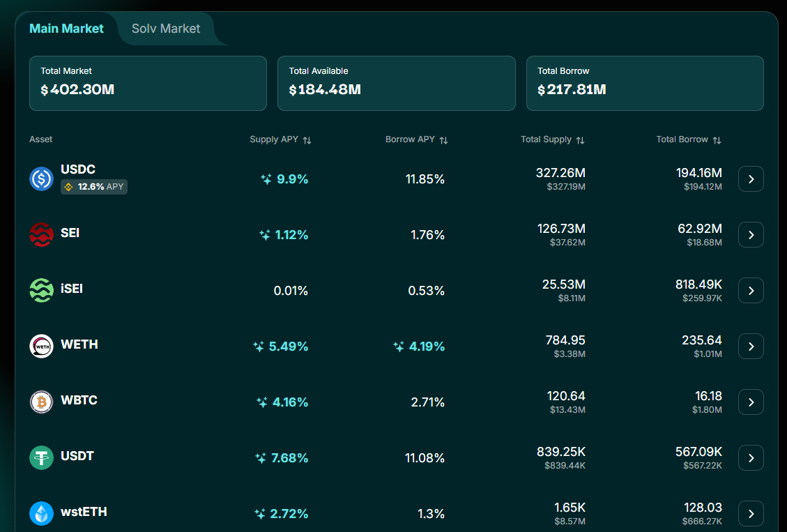Viewport: 787px width, 532px height.
Task: Click the sparkle icon beside USDC's 9.9% APY
Action: coord(266,178)
